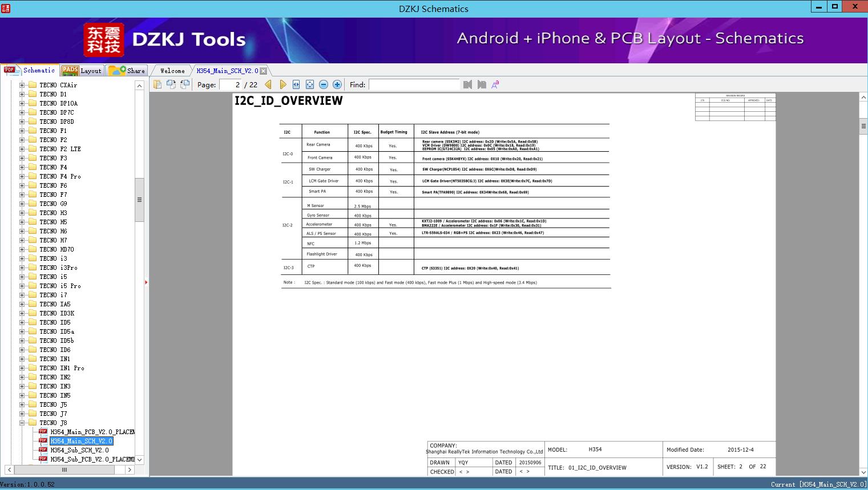Select the TECNO HD70 folder
The height and width of the screenshot is (490, 868).
[x=57, y=249]
